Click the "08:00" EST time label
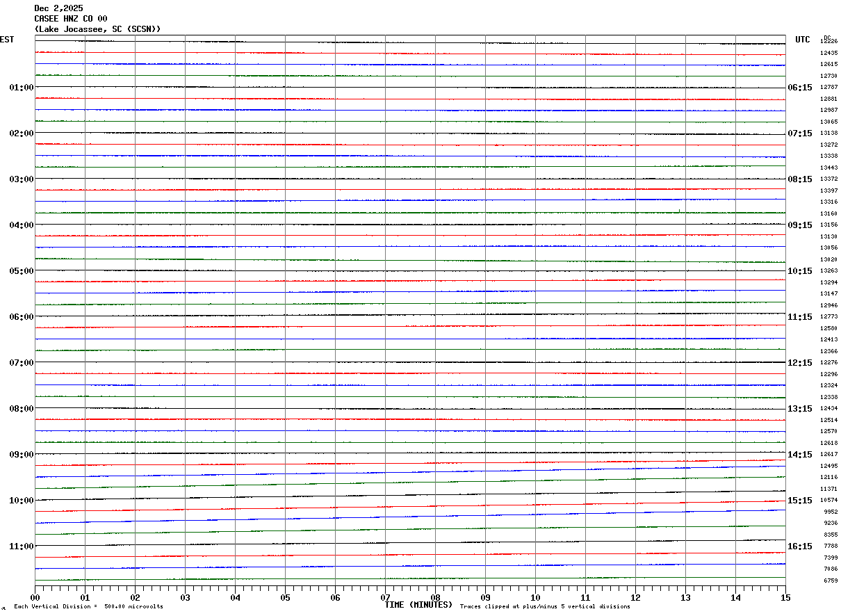 click(x=22, y=409)
